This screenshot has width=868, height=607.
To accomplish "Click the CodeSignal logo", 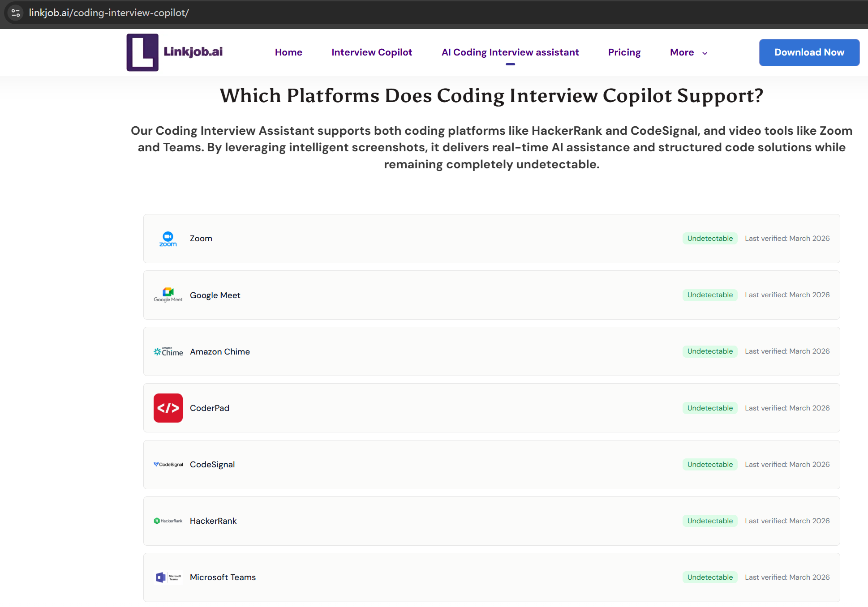I will point(168,465).
